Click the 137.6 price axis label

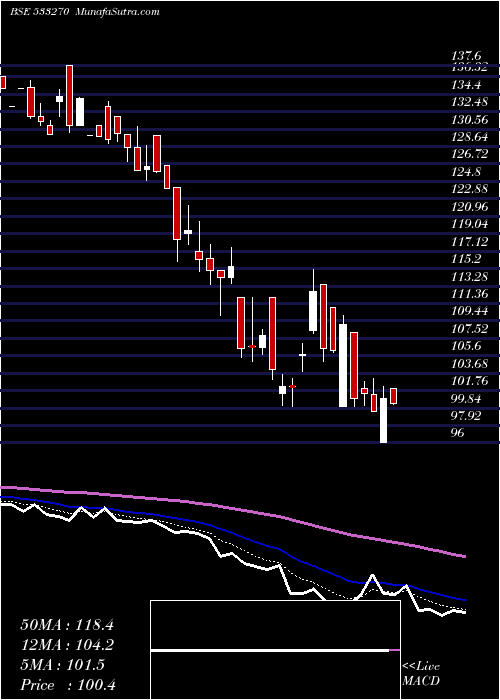466,57
